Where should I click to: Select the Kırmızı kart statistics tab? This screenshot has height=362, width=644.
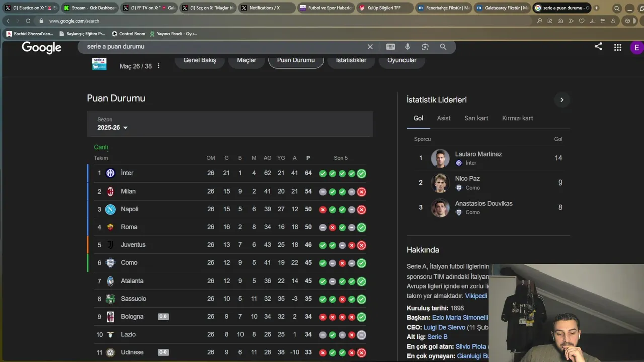coord(518,118)
